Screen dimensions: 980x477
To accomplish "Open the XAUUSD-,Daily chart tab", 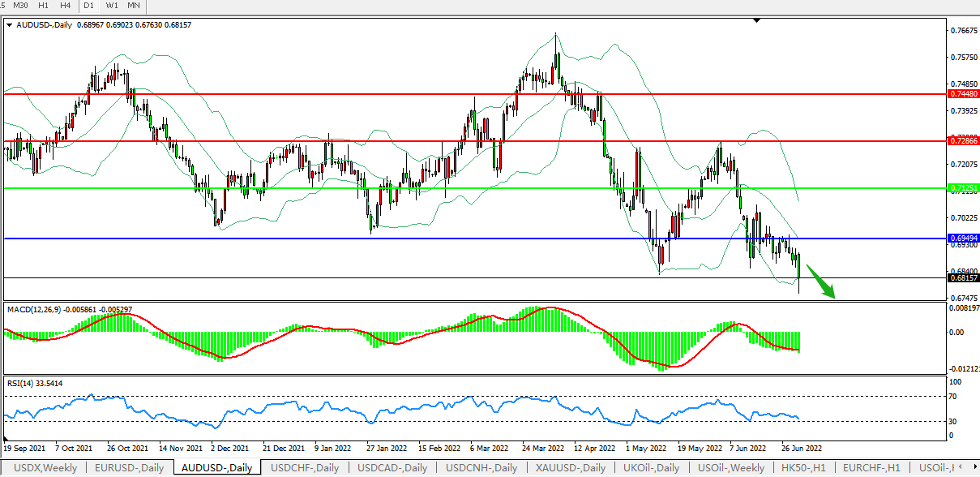I will coord(570,468).
